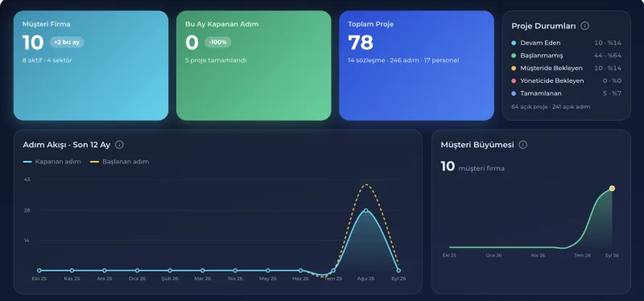
Task: Click the green dot beside Başlanmamış
Action: pyautogui.click(x=514, y=56)
